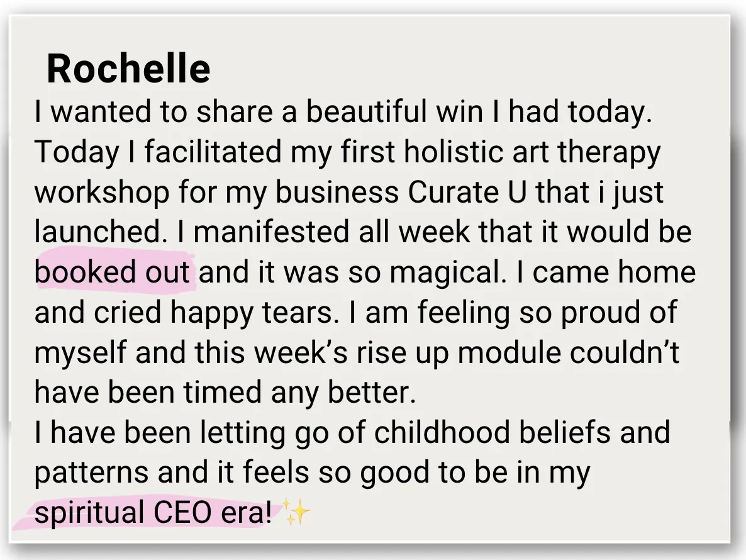Click the phrase 'holistic art therapy'
Image resolution: width=746 pixels, height=560 pixels.
(x=532, y=152)
